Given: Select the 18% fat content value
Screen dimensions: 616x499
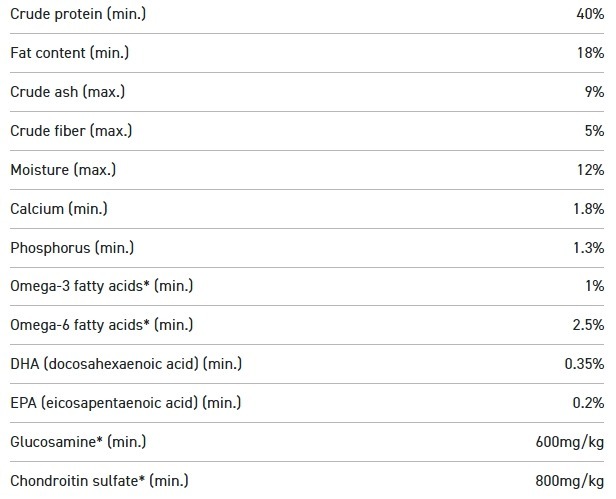Looking at the screenshot, I should [590, 53].
